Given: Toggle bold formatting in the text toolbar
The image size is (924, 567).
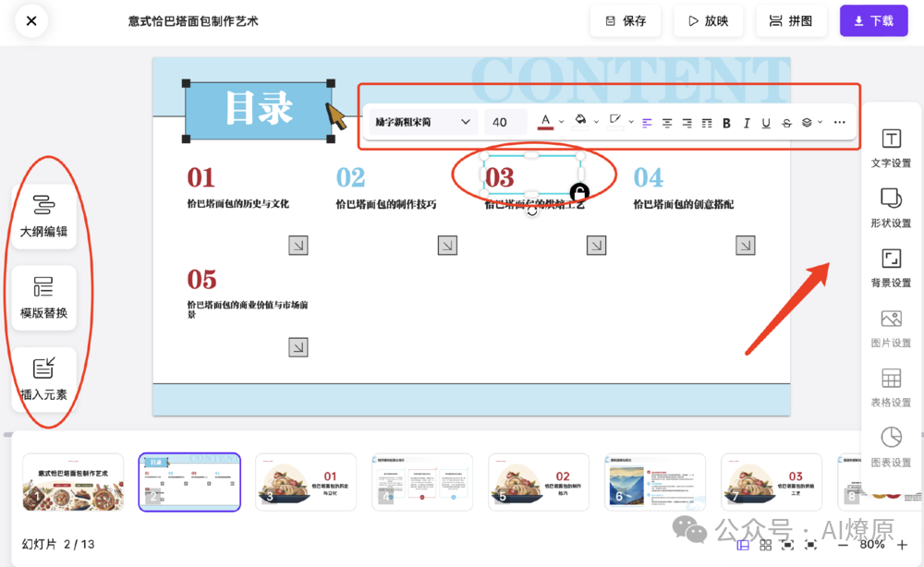Looking at the screenshot, I should (x=726, y=122).
